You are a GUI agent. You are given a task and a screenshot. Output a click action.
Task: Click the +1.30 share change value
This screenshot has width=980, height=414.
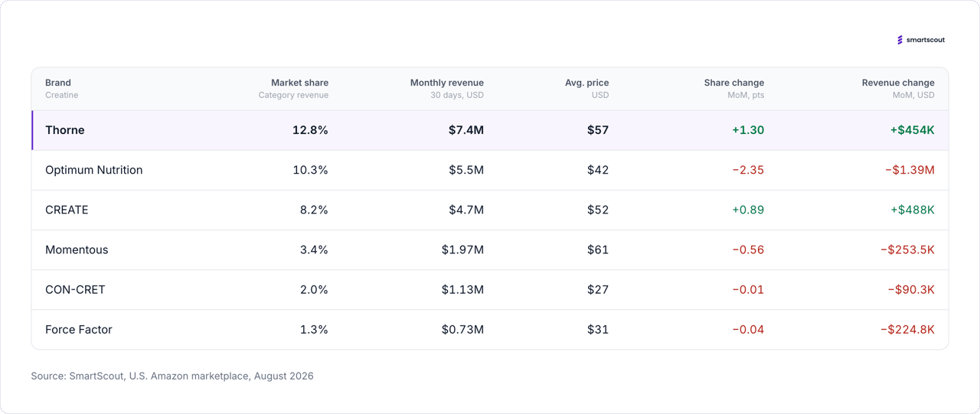pyautogui.click(x=748, y=130)
